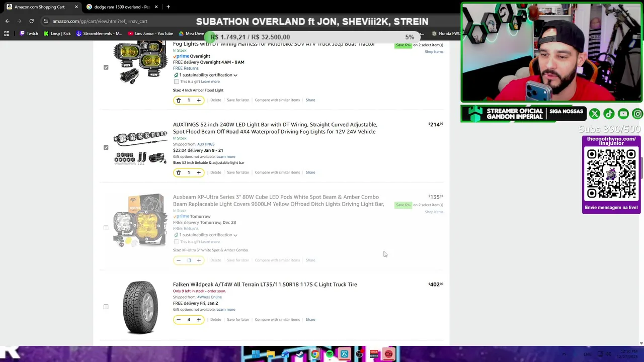
Task: Click the trash icon for the 4 Inch Amber Flood Light
Action: click(x=178, y=100)
